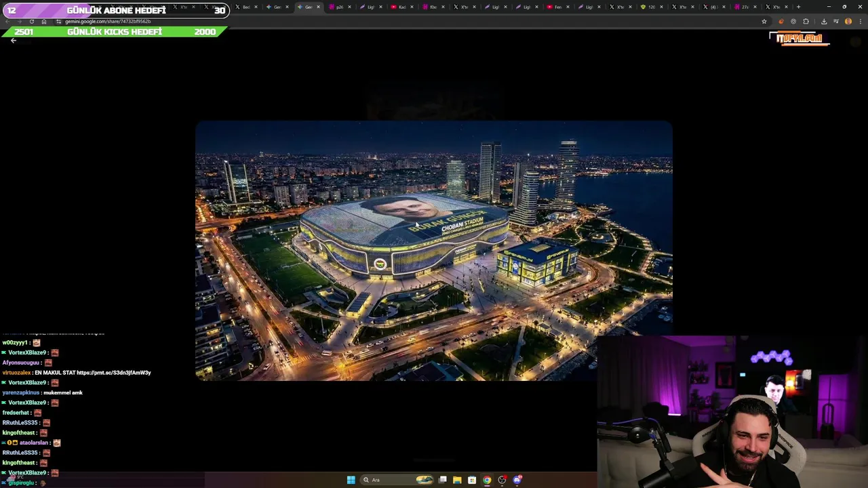Image resolution: width=868 pixels, height=488 pixels.
Task: Open the prnt.sc link in chat
Action: coord(114,373)
